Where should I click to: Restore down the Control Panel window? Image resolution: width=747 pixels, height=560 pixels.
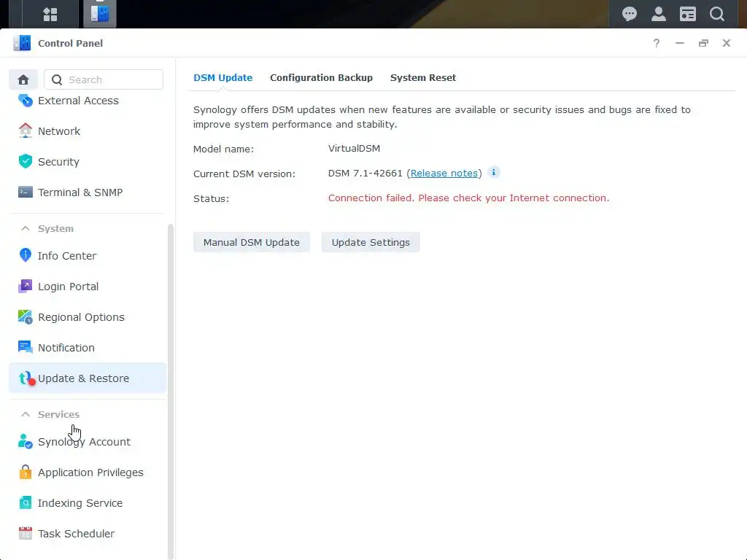point(703,43)
